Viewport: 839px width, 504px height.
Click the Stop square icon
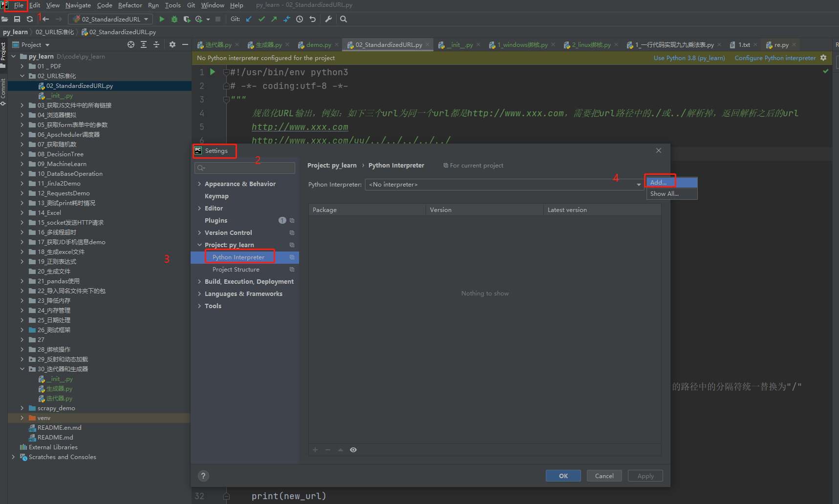click(218, 19)
